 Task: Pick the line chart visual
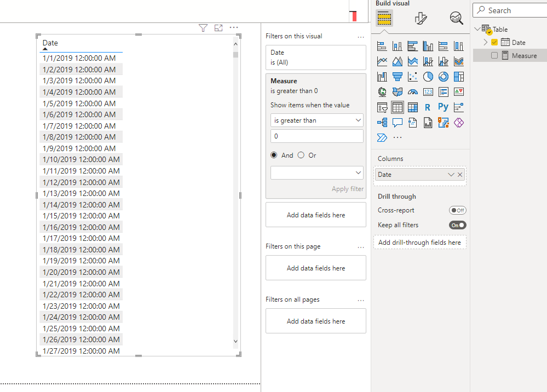coord(382,61)
